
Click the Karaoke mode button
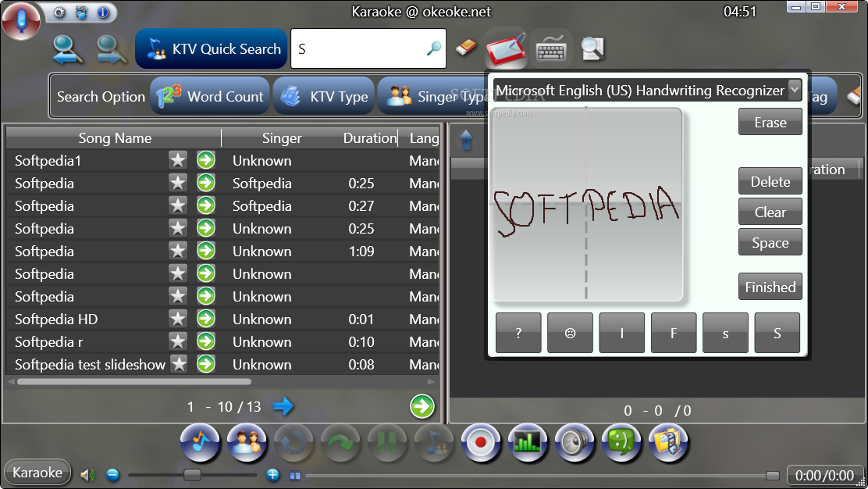pyautogui.click(x=37, y=473)
